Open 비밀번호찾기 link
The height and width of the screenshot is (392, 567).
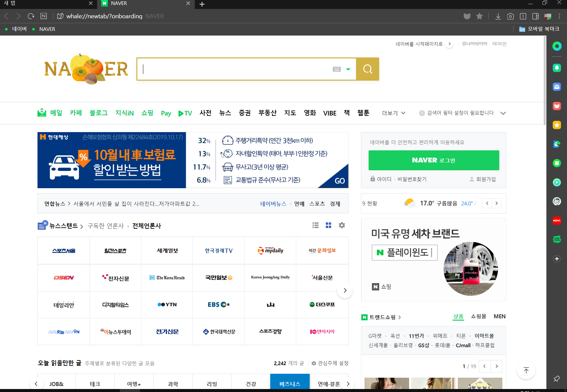(x=412, y=179)
